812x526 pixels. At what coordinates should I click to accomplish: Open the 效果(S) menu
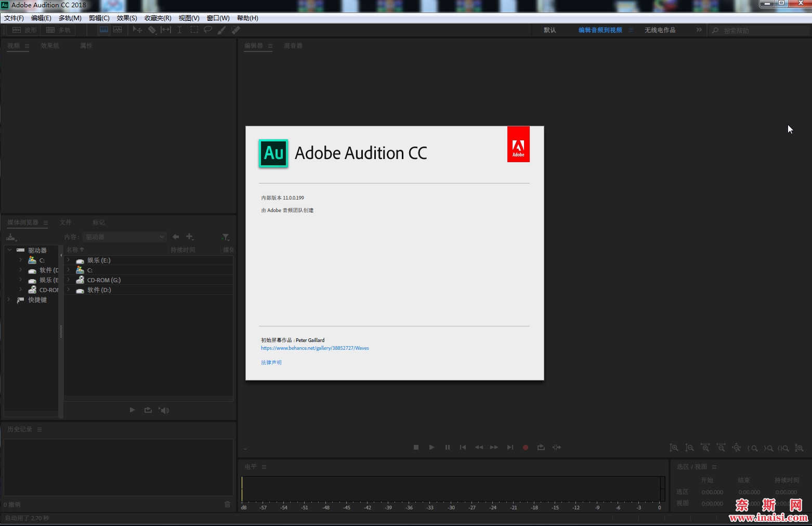127,18
